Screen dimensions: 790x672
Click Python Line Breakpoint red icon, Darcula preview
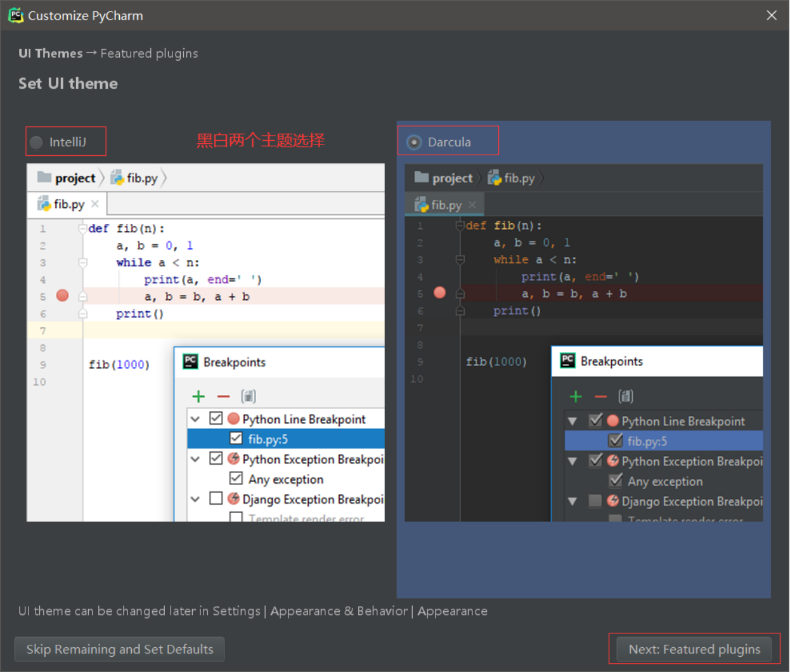point(612,420)
